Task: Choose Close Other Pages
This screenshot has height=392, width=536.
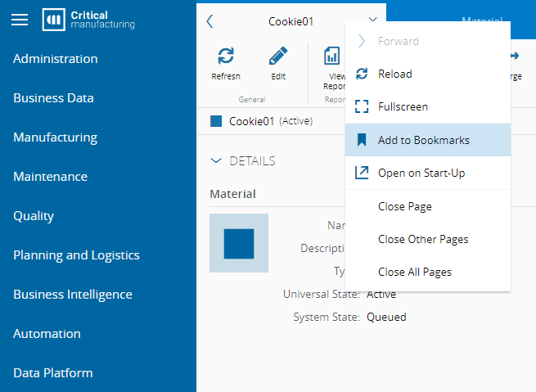Action: pyautogui.click(x=423, y=239)
